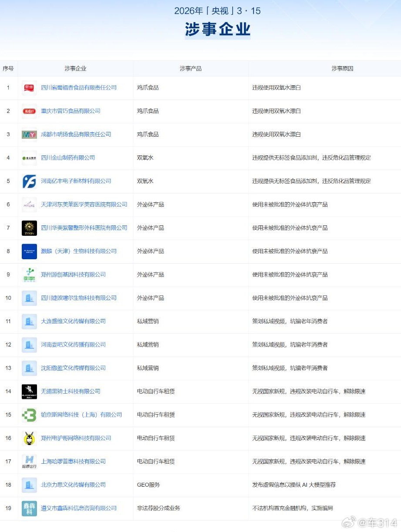The image size is (401, 532).
Task: Open 郑州源创基因科技有限公司 link
Action: [73, 275]
